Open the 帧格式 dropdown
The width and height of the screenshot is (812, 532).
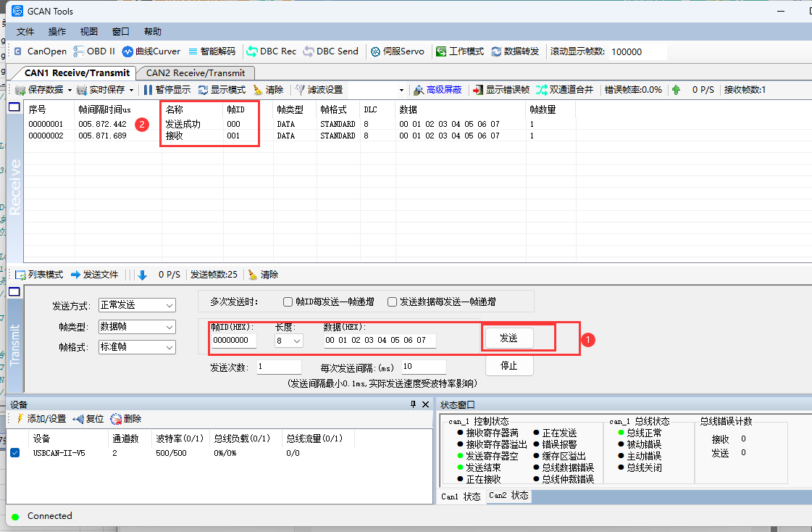pos(137,347)
